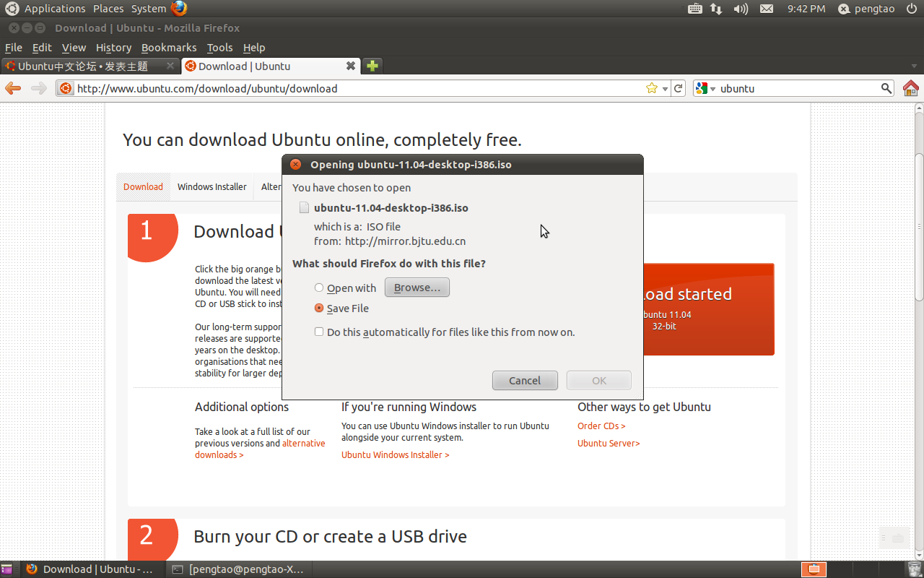Open the Ubuntu Windows Installer link

[x=396, y=455]
